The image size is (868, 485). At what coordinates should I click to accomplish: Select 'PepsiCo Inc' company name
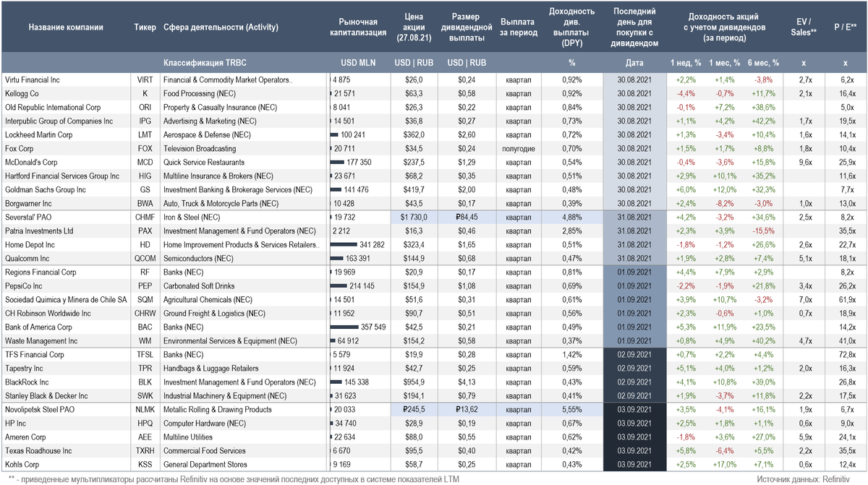(x=23, y=286)
